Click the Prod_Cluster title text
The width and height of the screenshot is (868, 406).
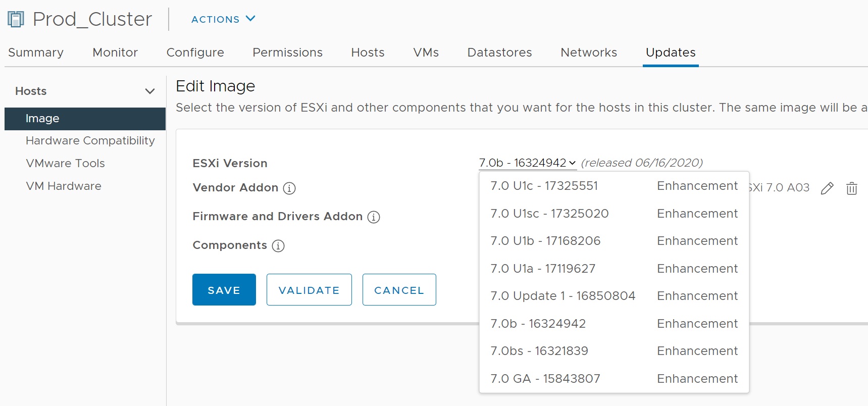(92, 19)
